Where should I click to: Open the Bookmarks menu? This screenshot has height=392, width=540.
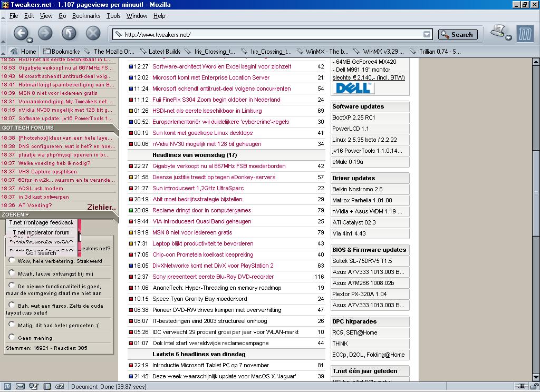[x=86, y=16]
